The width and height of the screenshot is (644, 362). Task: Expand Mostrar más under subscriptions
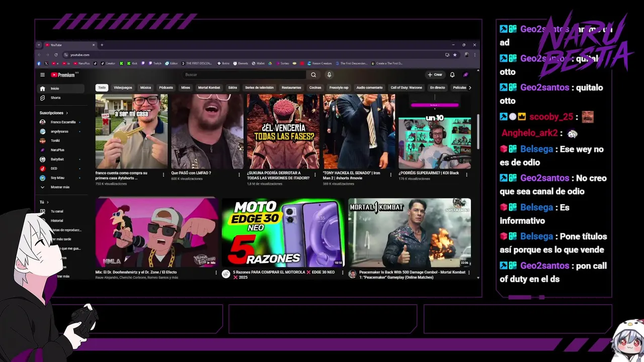tap(62, 187)
